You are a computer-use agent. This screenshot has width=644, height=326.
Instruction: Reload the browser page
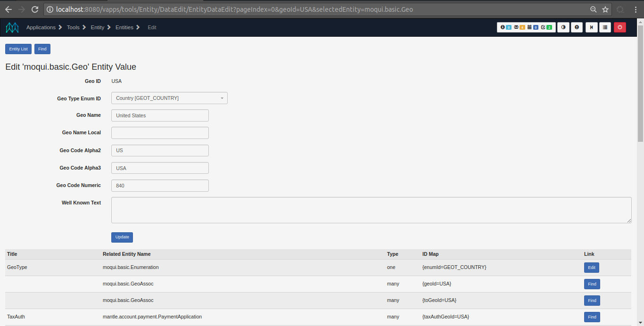(35, 9)
